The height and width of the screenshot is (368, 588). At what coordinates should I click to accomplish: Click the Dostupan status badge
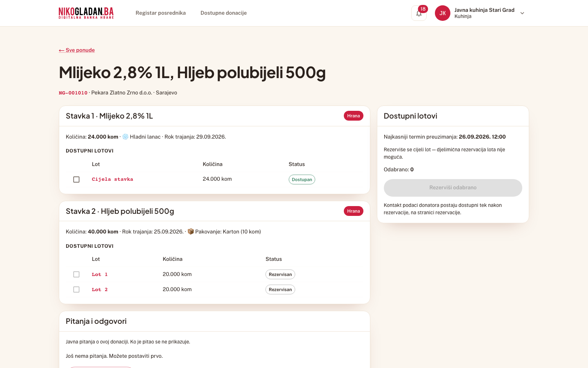point(302,180)
